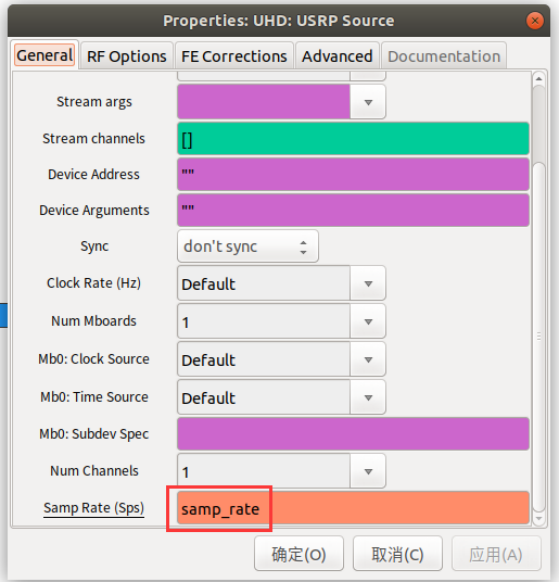
Task: Open the FE Corrections tab
Action: coord(234,56)
